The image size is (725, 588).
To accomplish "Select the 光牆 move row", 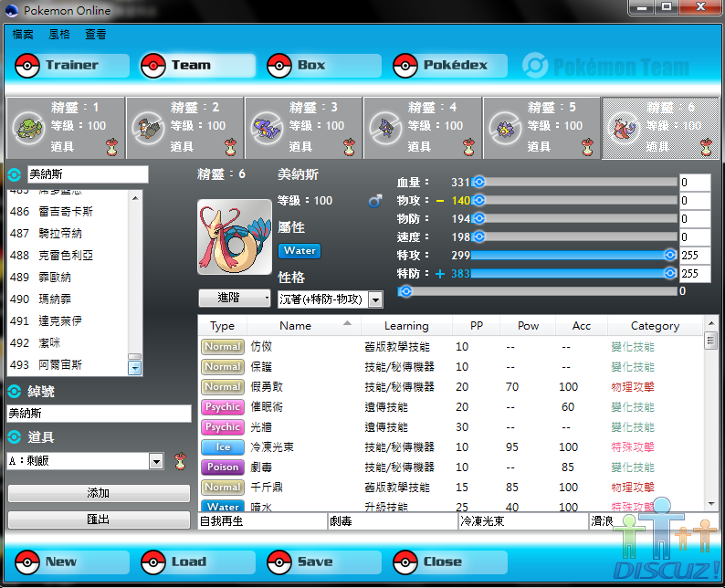I will (451, 427).
